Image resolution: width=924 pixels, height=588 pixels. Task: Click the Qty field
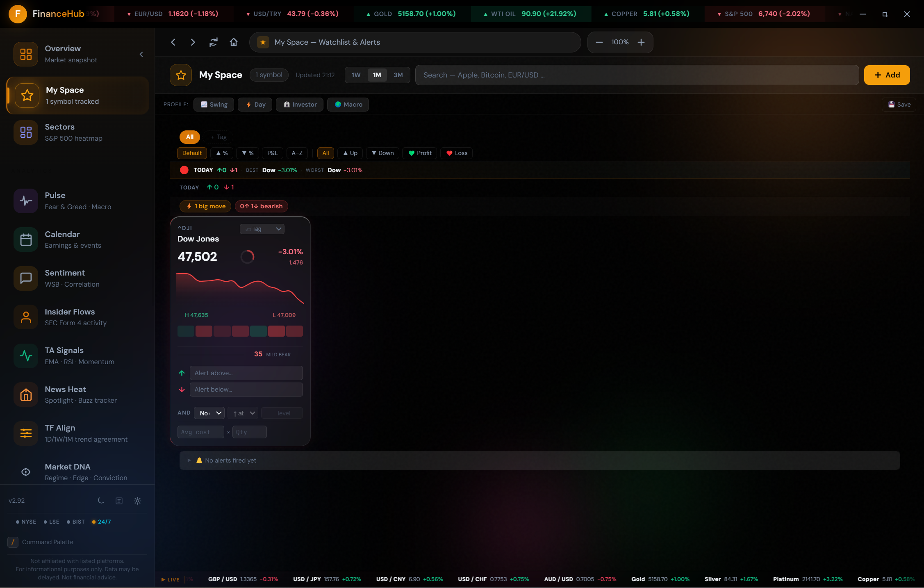(x=249, y=432)
